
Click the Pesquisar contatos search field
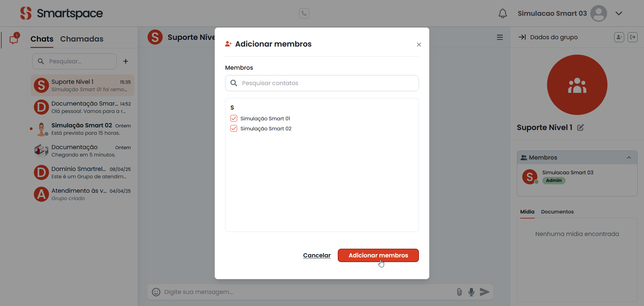tap(322, 83)
